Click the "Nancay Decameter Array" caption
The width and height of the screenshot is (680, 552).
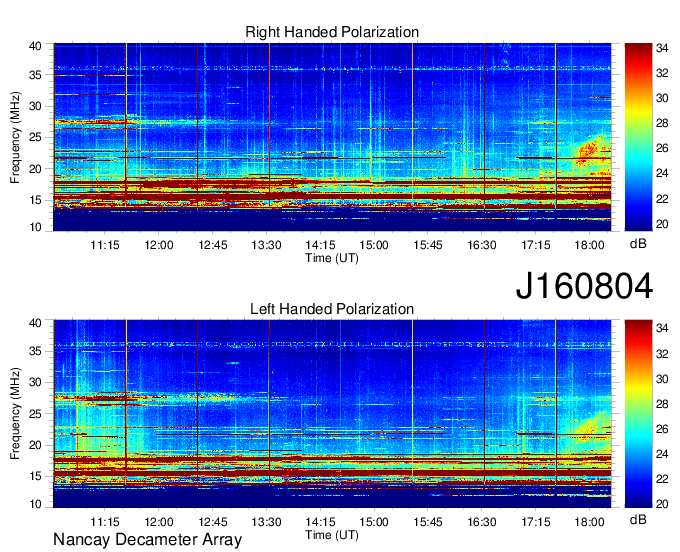(147, 540)
